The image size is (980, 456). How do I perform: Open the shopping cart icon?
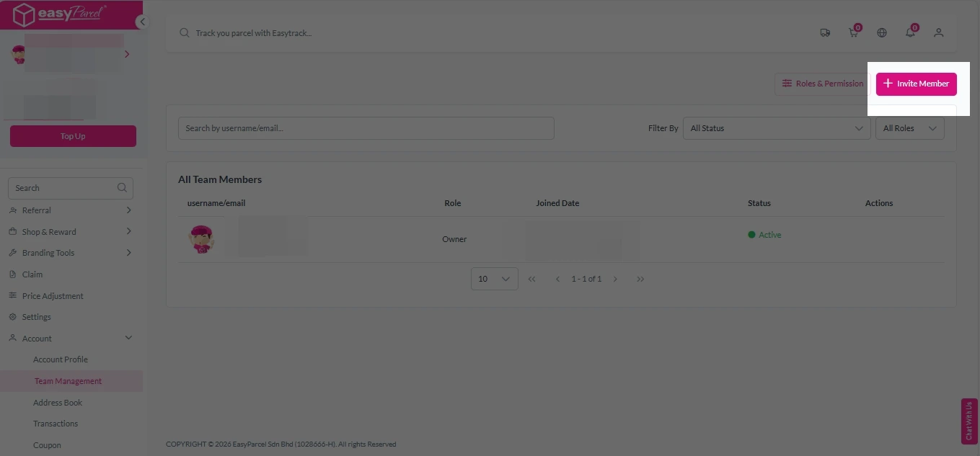pyautogui.click(x=854, y=32)
